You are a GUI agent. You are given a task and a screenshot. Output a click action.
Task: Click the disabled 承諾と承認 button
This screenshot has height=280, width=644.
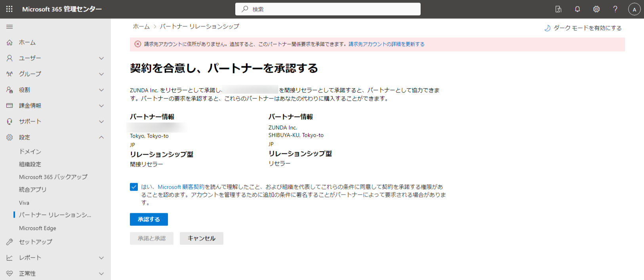(152, 238)
